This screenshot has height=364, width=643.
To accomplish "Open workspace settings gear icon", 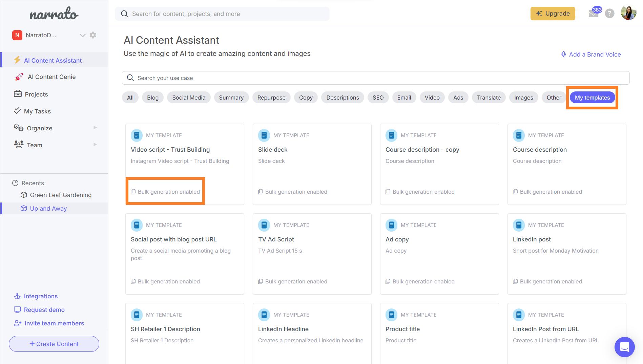I will click(x=93, y=35).
